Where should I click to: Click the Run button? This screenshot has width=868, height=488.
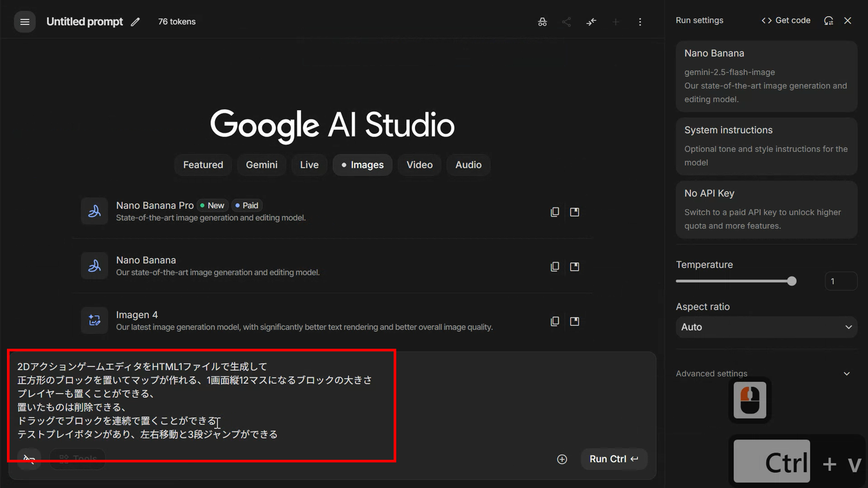click(614, 459)
